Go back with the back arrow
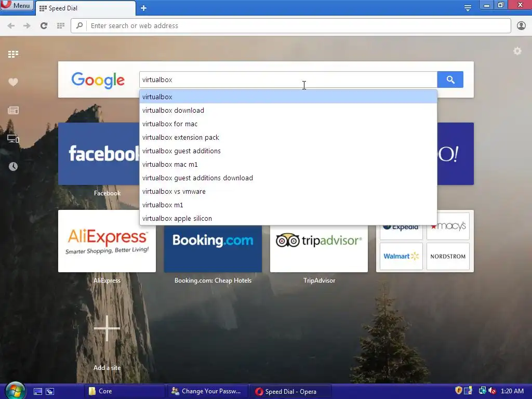Image resolution: width=532 pixels, height=399 pixels. click(x=11, y=26)
